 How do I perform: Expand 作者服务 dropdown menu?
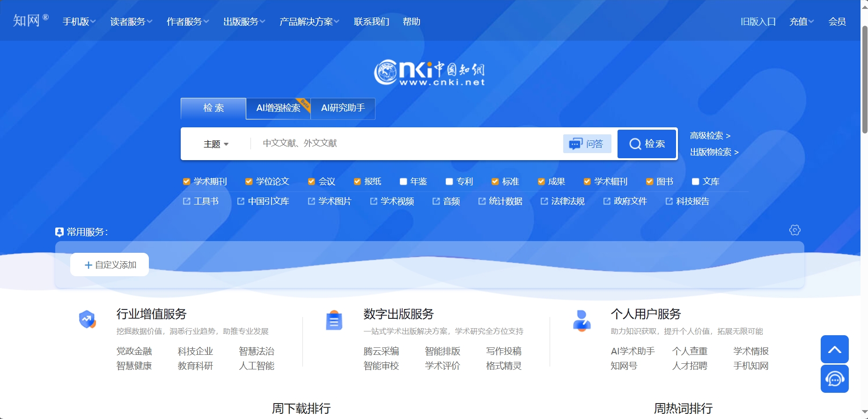188,22
